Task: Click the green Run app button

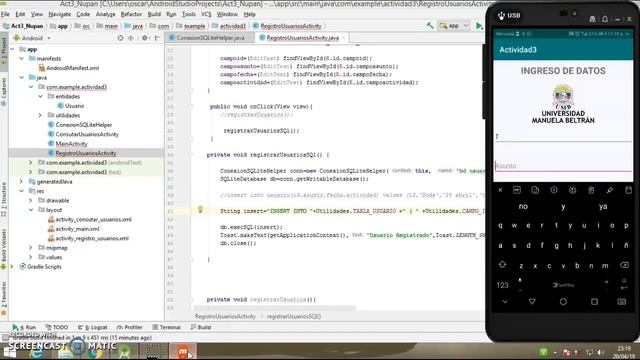Action: (x=479, y=26)
